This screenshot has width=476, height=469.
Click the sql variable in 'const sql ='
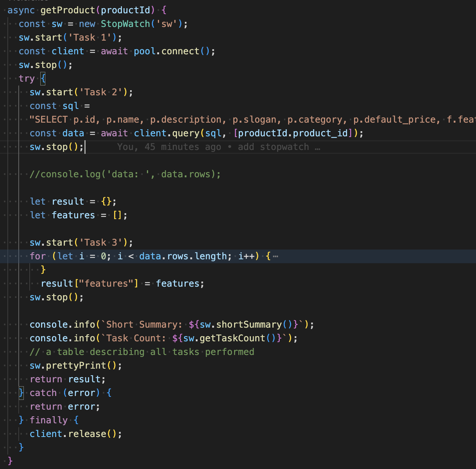point(71,106)
